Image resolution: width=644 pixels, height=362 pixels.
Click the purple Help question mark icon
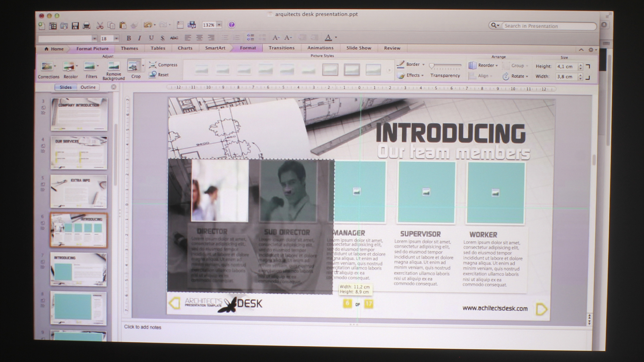(231, 25)
